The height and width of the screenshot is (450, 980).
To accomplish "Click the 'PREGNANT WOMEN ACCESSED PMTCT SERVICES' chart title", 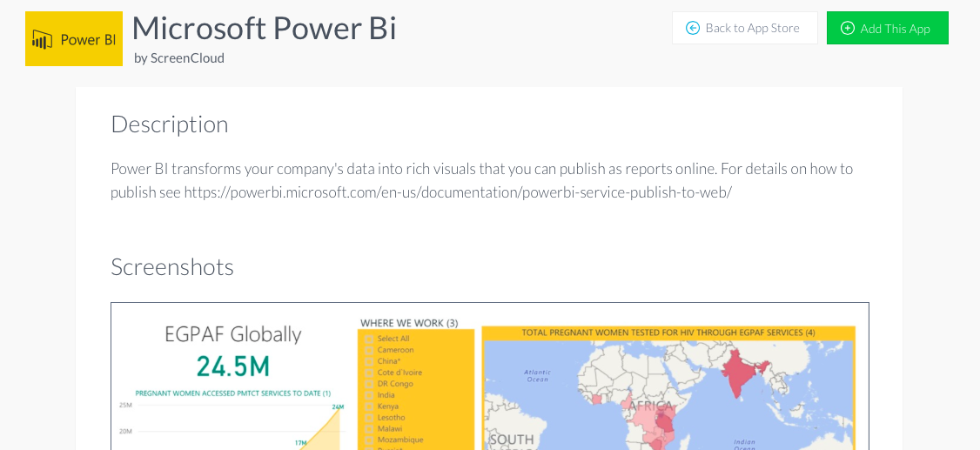I will click(233, 393).
